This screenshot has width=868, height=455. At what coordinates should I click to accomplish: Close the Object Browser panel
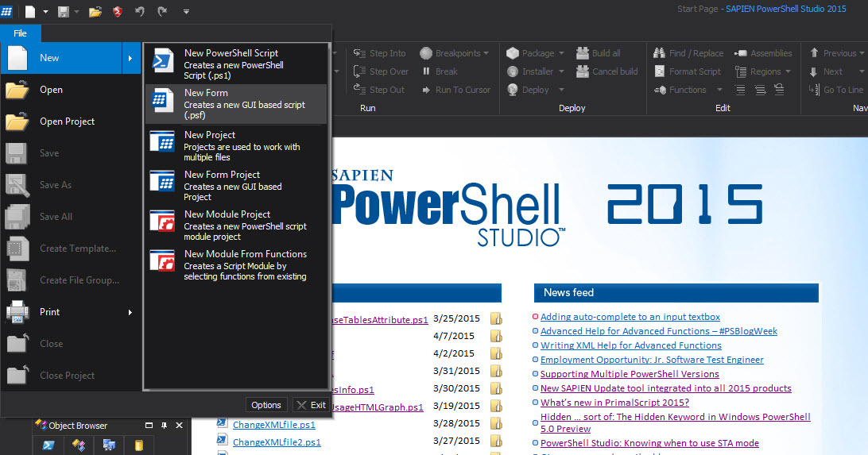click(179, 425)
